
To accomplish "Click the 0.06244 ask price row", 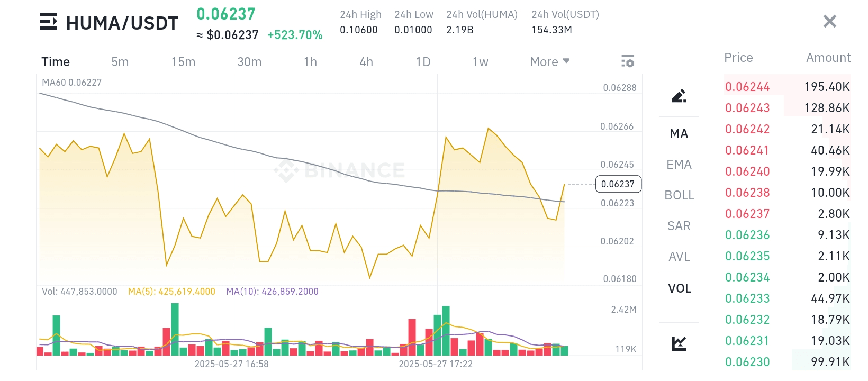I will (787, 87).
